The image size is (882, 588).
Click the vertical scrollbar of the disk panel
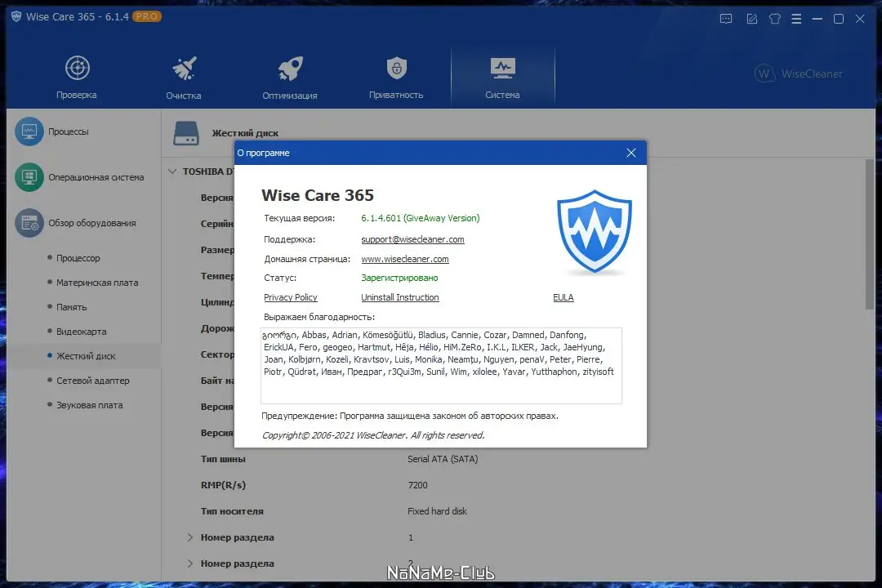(870, 234)
